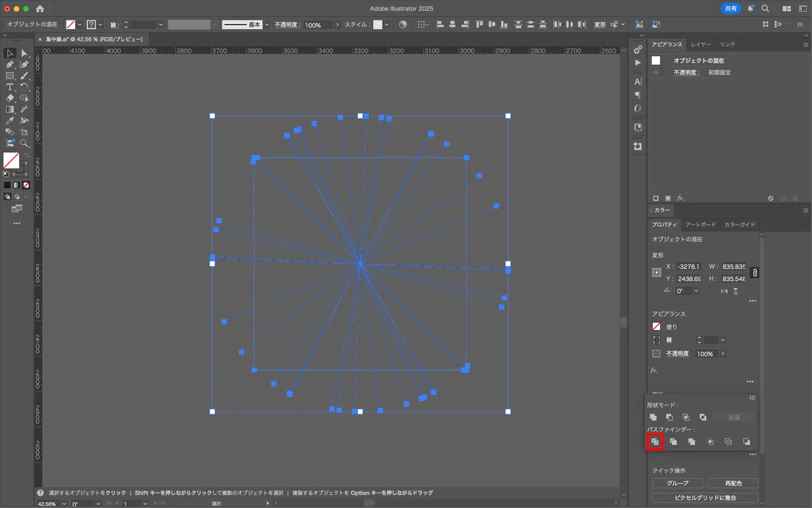
Task: Select the Rectangle tool
Action: (x=10, y=76)
